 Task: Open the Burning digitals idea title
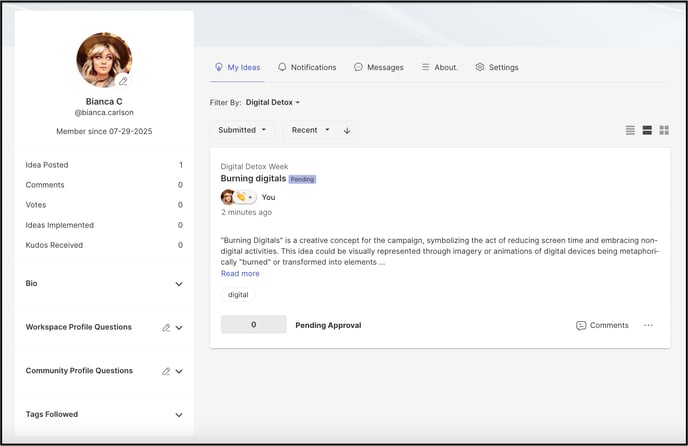253,178
